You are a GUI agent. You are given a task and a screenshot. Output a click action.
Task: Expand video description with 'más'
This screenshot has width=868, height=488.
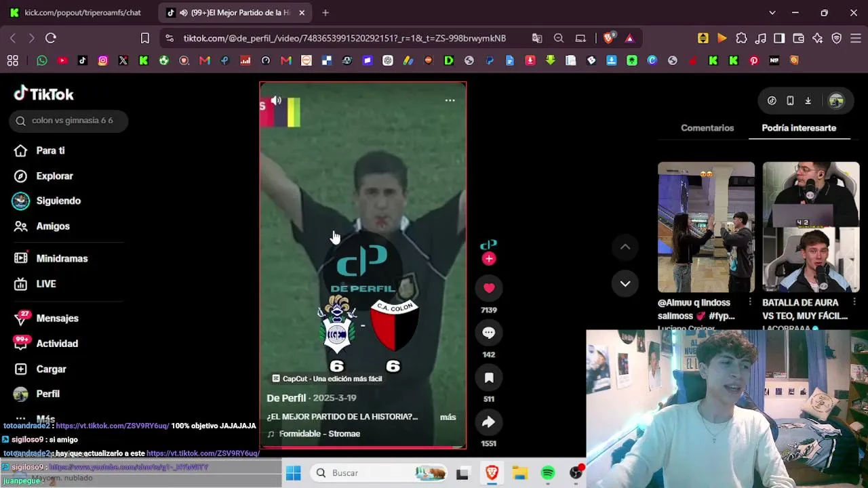tap(448, 417)
